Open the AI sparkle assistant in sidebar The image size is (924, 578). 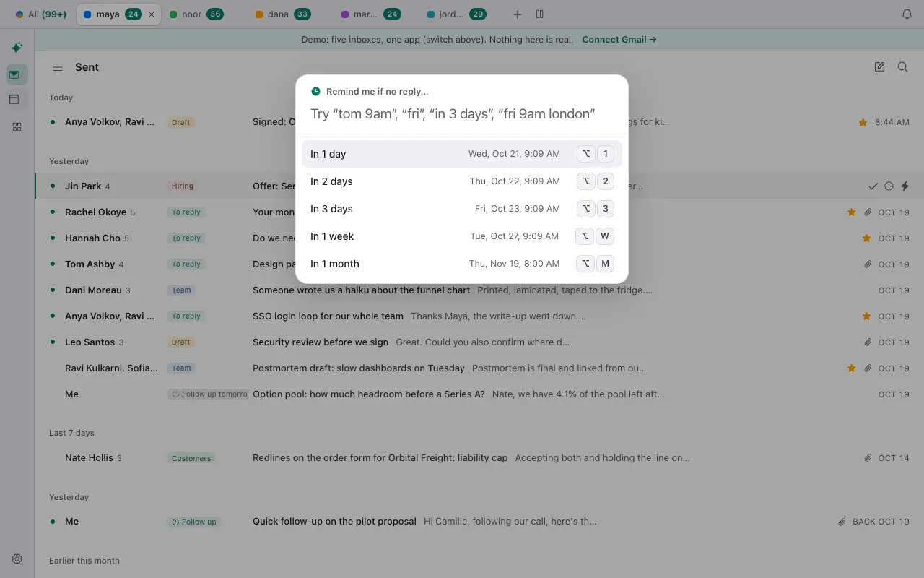(17, 48)
